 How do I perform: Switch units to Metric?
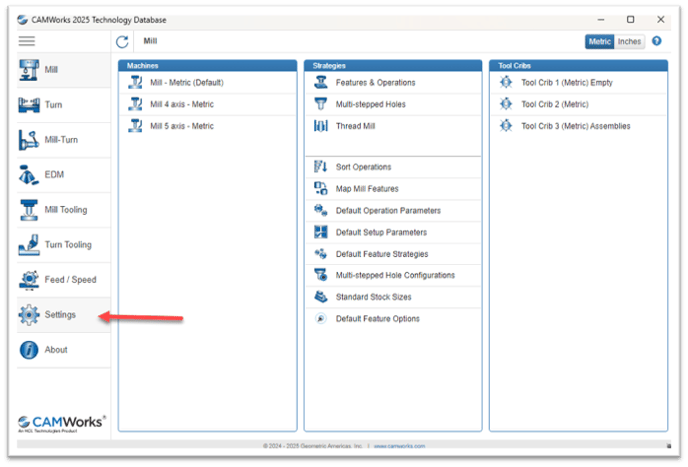tap(599, 42)
